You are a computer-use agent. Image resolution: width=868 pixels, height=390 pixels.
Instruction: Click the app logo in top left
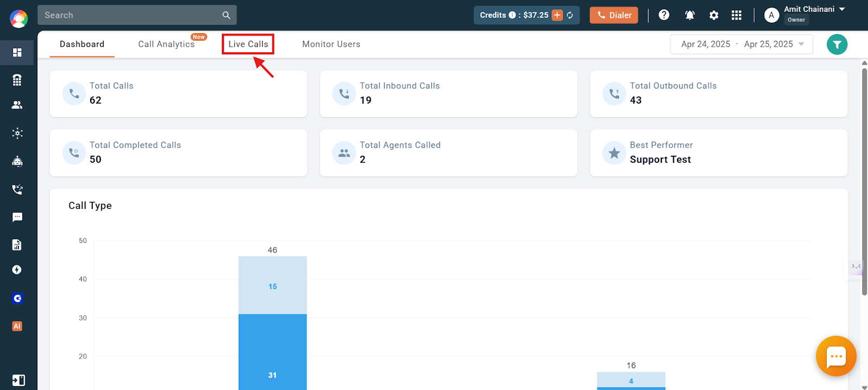tap(18, 19)
